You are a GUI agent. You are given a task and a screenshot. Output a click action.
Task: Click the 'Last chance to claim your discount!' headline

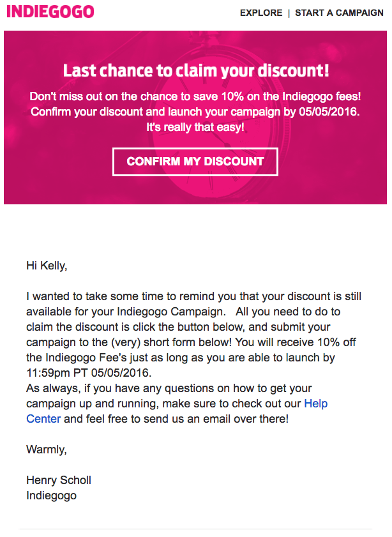[x=196, y=70]
